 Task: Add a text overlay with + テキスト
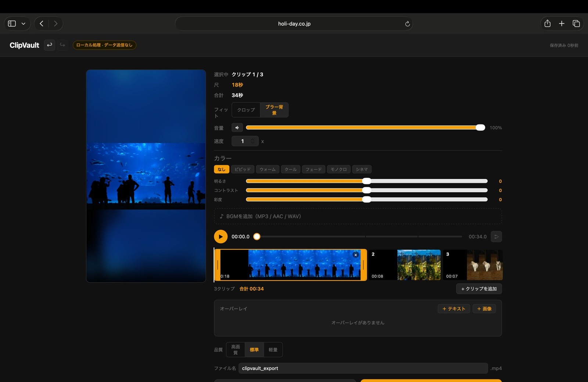point(454,309)
